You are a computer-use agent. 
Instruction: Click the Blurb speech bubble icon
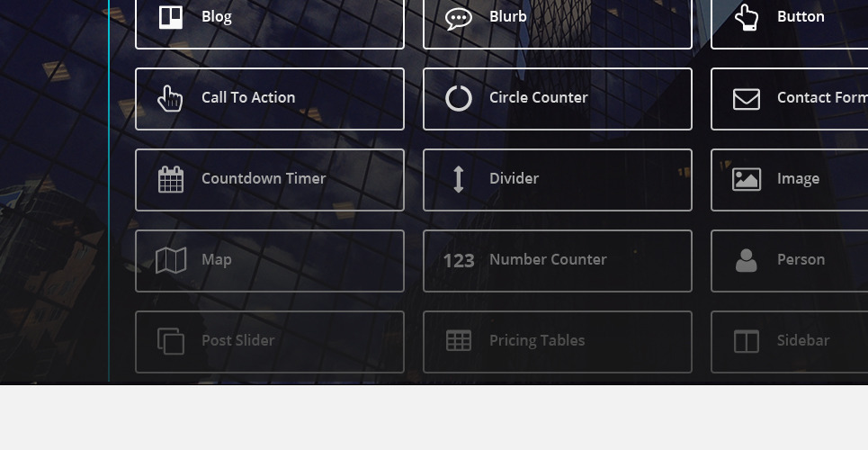coord(459,17)
